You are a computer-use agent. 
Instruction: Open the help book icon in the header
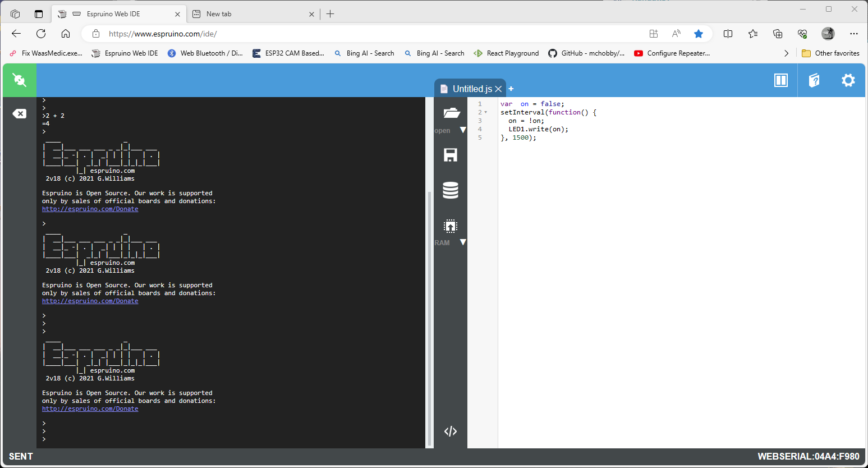[814, 80]
